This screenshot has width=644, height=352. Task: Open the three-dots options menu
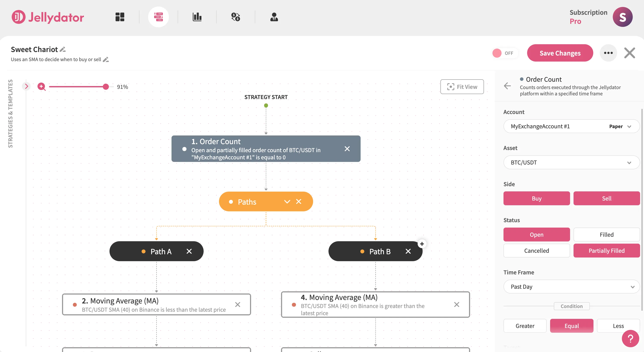point(608,53)
